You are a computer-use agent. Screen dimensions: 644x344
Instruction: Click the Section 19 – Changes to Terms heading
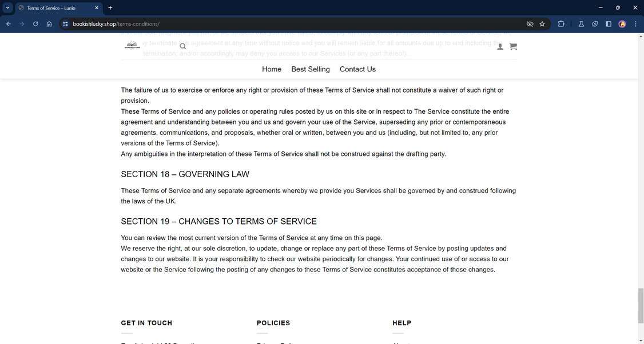click(x=218, y=221)
